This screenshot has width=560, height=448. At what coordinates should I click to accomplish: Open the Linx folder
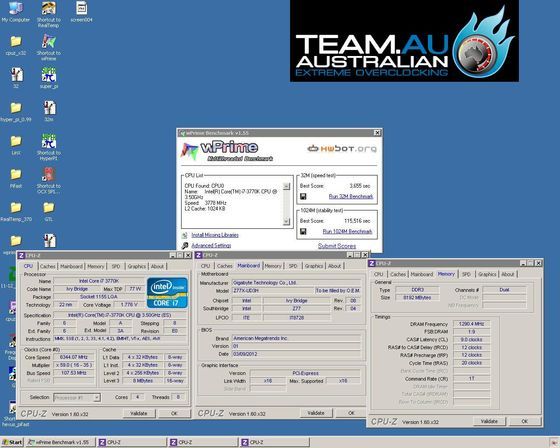pyautogui.click(x=16, y=144)
